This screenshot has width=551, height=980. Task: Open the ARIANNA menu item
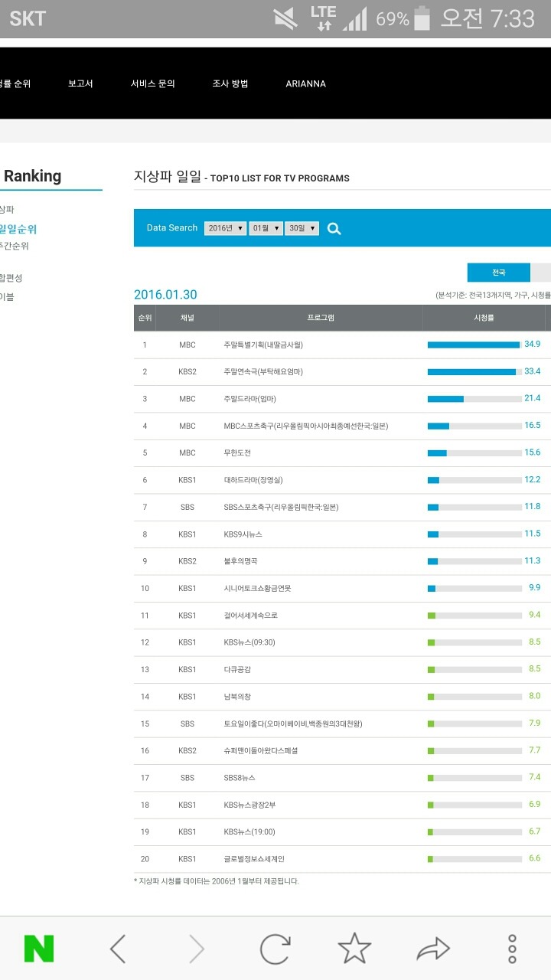click(305, 83)
